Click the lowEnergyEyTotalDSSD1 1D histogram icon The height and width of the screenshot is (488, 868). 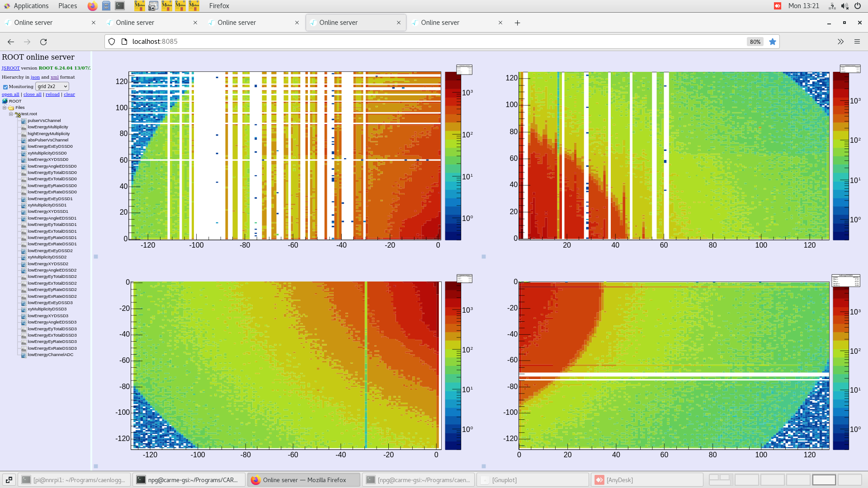click(23, 225)
